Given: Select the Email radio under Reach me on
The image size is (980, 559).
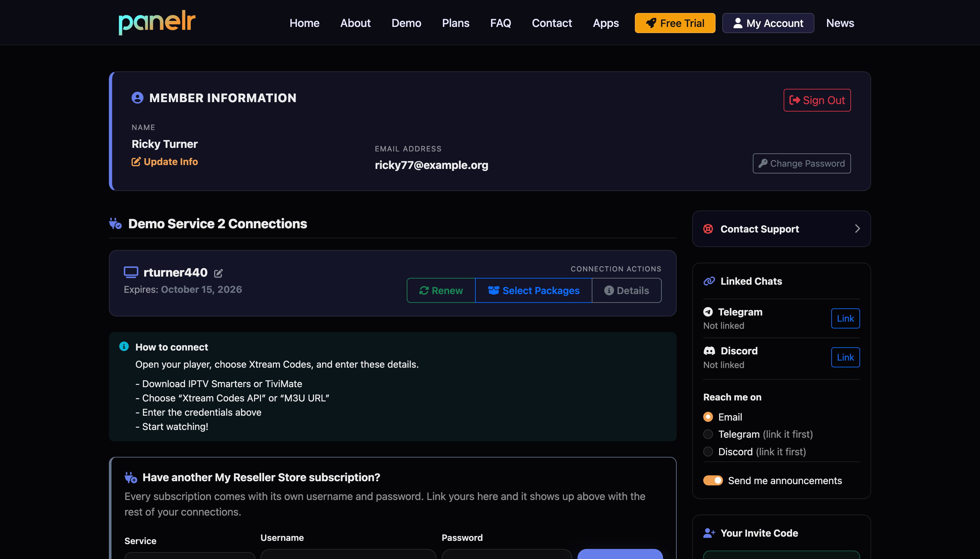Looking at the screenshot, I should coord(708,417).
